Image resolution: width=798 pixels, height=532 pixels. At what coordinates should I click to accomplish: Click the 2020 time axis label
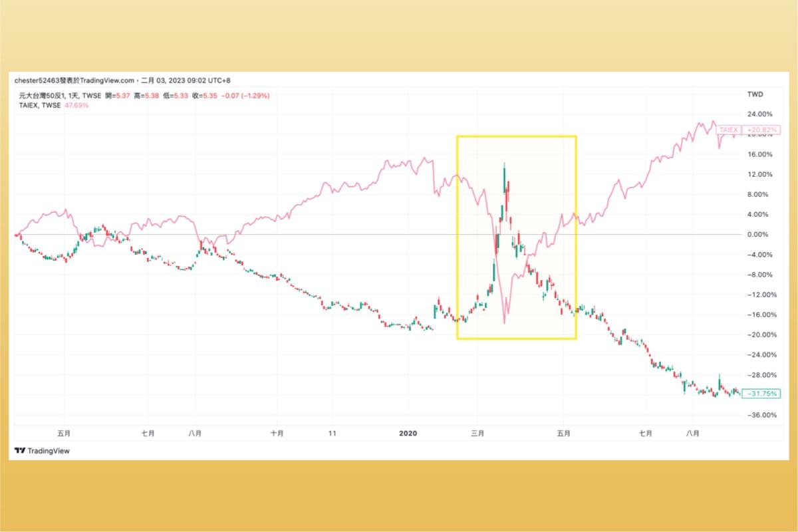click(x=407, y=433)
